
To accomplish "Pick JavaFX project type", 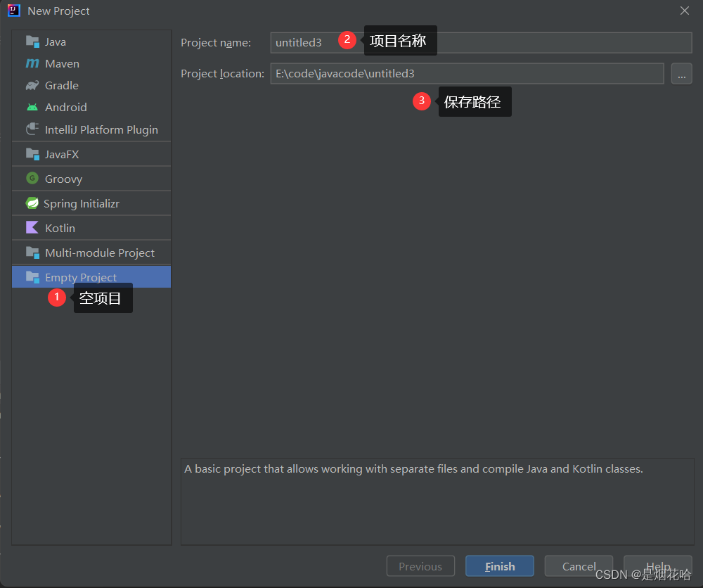I will pyautogui.click(x=91, y=154).
